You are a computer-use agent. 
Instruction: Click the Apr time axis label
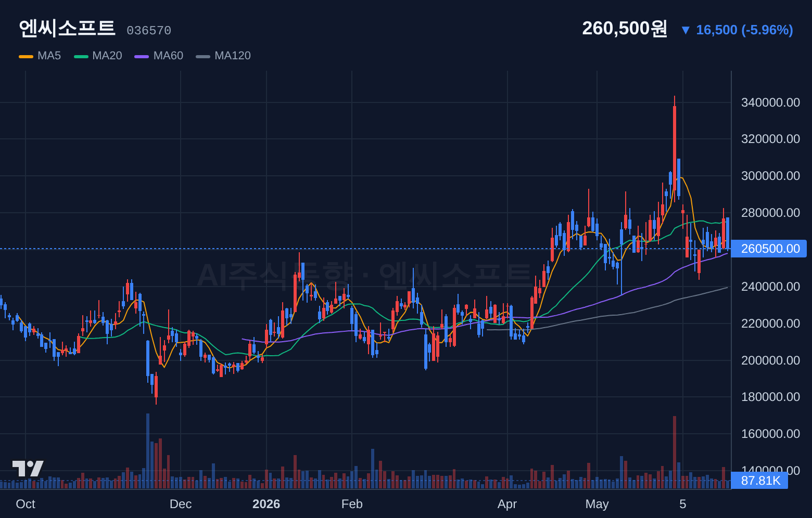(507, 504)
